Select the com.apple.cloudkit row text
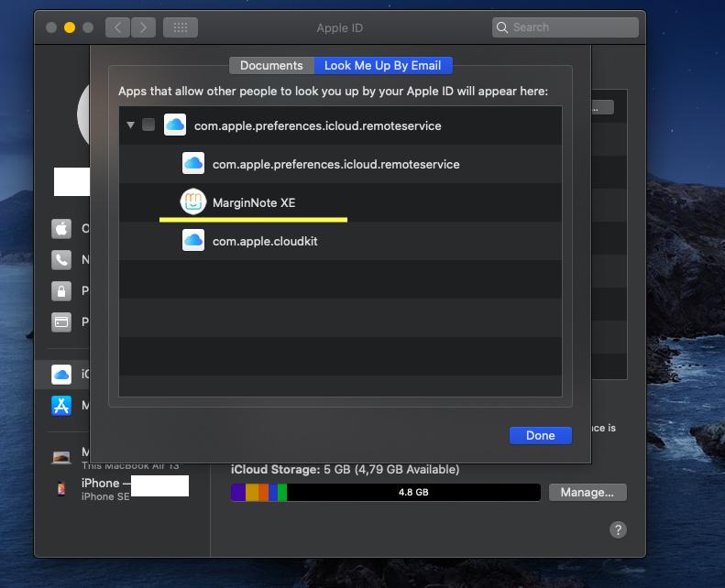 tap(265, 241)
